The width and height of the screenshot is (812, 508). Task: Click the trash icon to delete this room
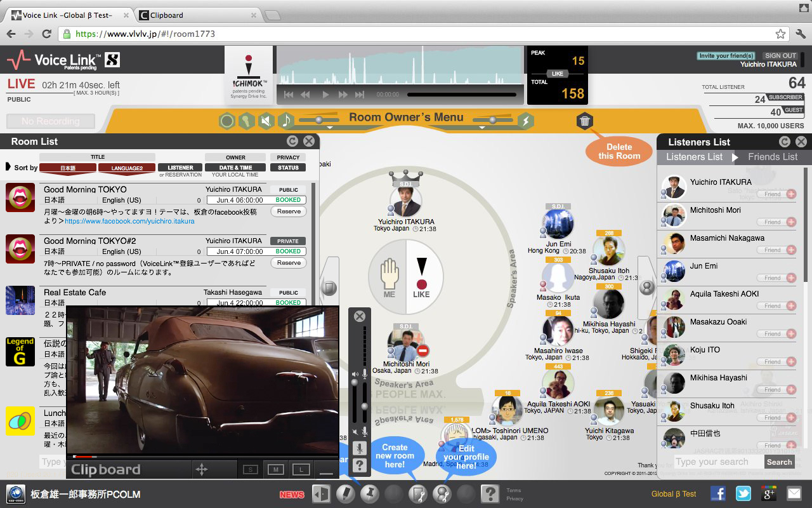tap(585, 121)
